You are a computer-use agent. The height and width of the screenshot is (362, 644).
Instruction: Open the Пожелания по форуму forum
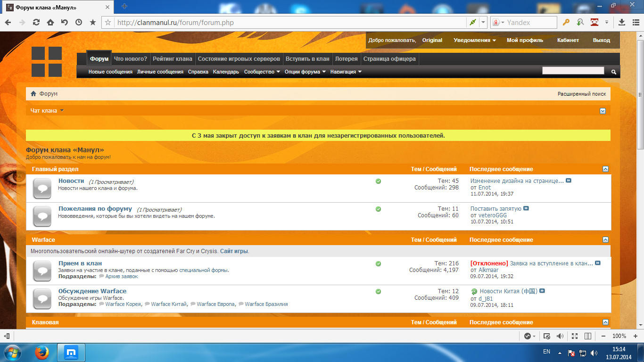coord(95,209)
